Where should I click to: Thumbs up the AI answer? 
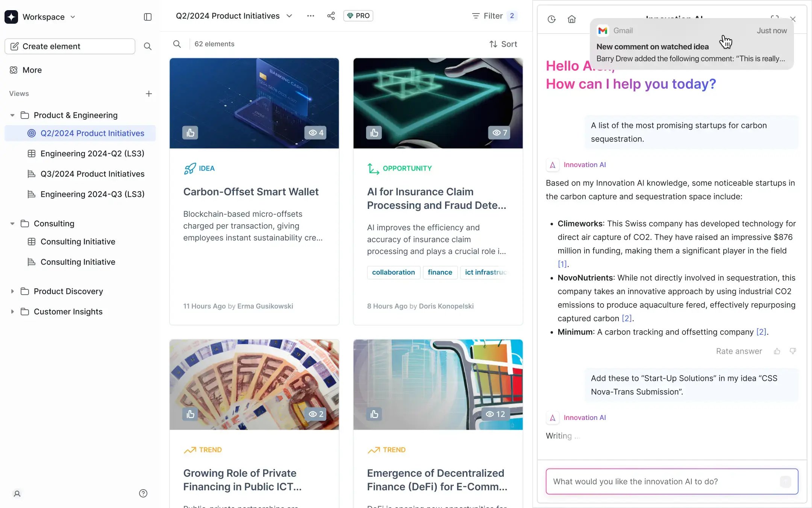(x=777, y=351)
